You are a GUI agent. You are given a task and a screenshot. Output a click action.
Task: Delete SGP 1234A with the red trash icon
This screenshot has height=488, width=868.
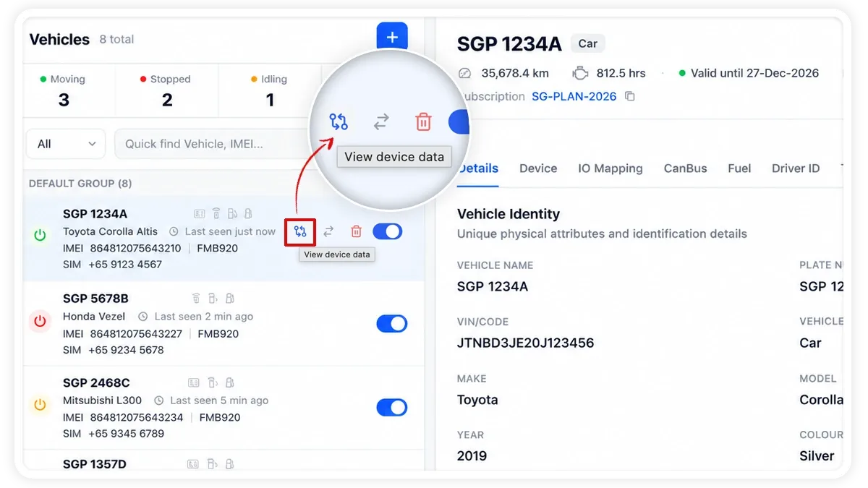pos(356,231)
